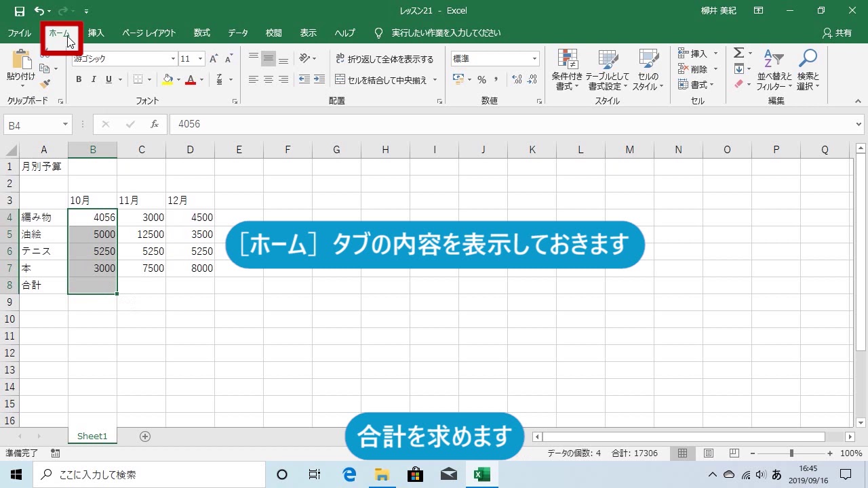Image resolution: width=868 pixels, height=488 pixels.
Task: Open Find & Select (検索と選択)
Action: (808, 68)
